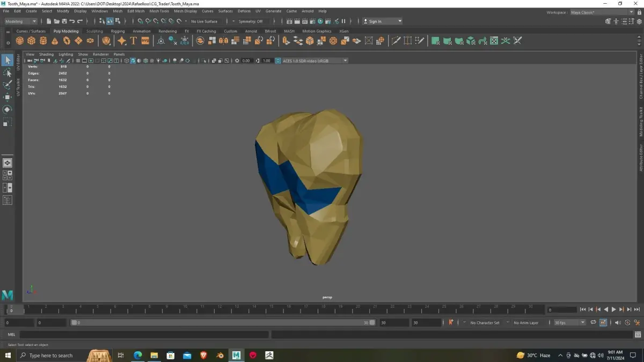
Task: Go to the start of the playback range
Action: (x=583, y=309)
